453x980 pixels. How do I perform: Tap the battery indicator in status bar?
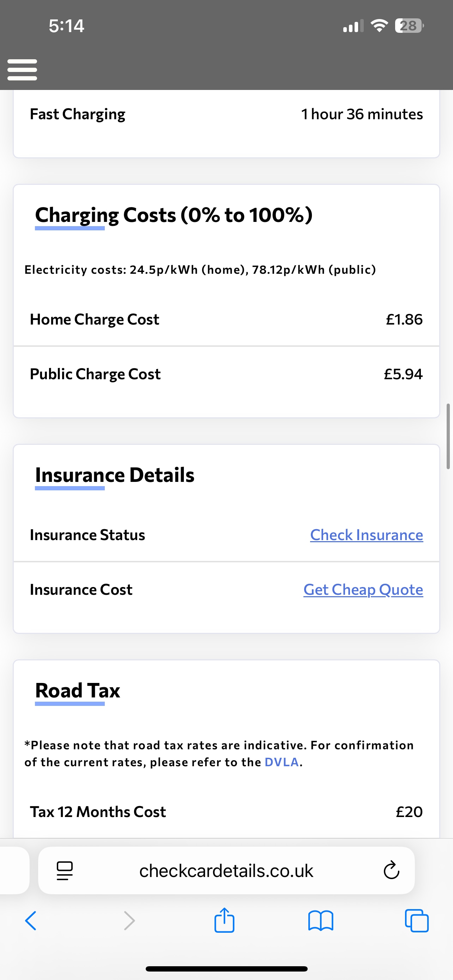tap(409, 26)
